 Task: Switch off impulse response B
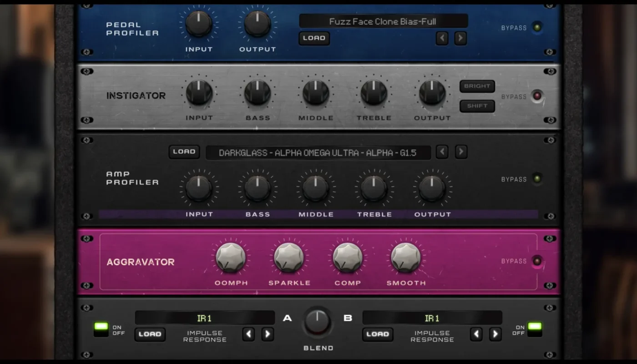[535, 329]
